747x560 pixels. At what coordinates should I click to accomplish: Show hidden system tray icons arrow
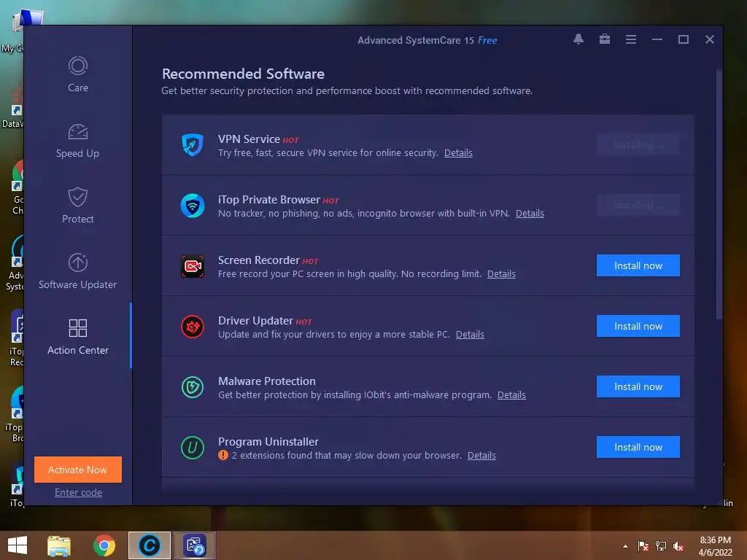625,546
